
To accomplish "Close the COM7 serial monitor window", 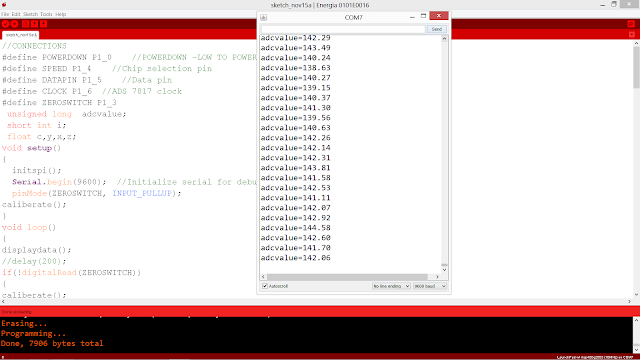I will point(439,16).
